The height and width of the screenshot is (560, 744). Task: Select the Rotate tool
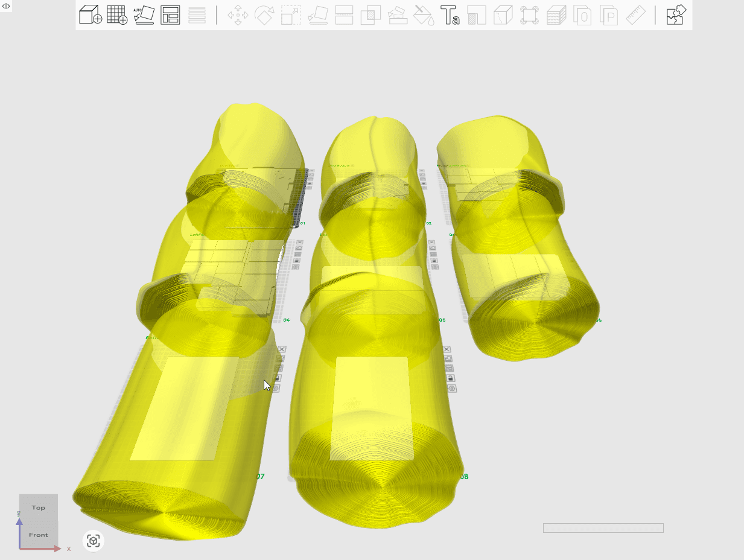pyautogui.click(x=264, y=15)
